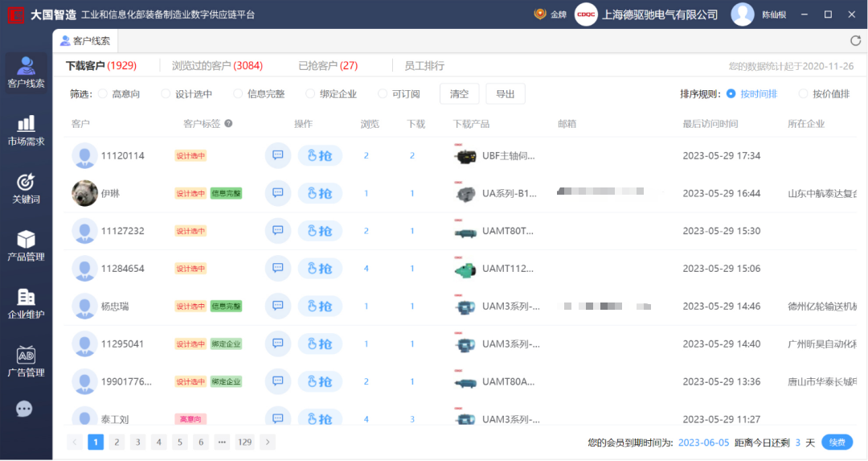Open 企业维护 sidebar section
868x461 pixels.
[x=26, y=304]
